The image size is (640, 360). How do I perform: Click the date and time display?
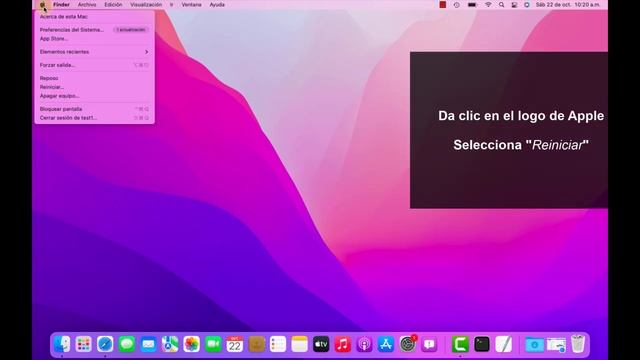pos(568,5)
